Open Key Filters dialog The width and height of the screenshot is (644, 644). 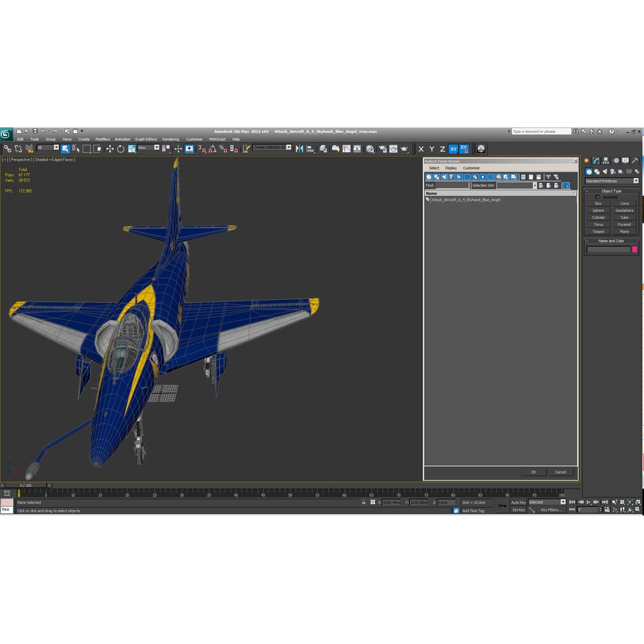551,510
